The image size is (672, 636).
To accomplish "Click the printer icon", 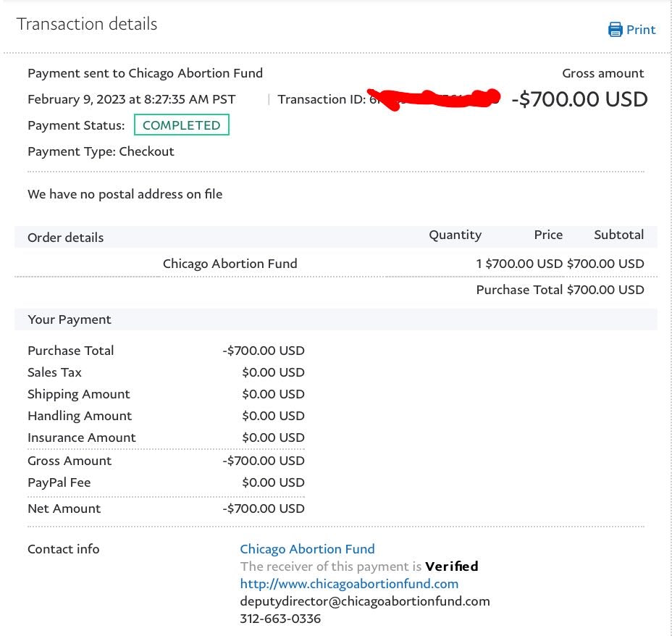I will [x=616, y=30].
